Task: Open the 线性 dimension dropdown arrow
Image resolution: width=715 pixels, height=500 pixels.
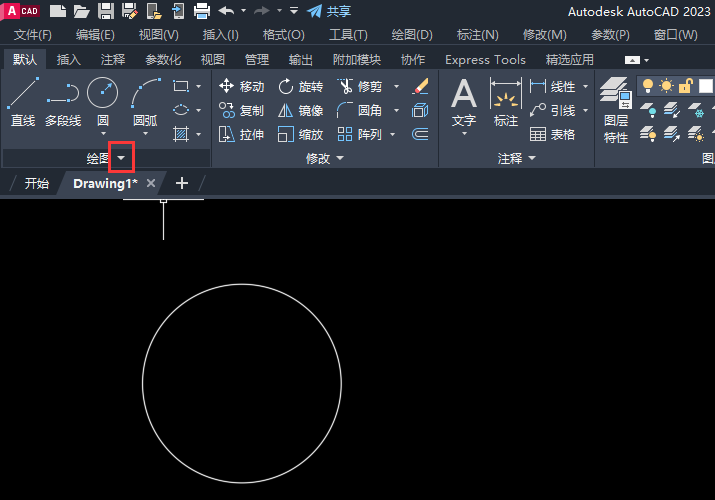Action: (585, 86)
